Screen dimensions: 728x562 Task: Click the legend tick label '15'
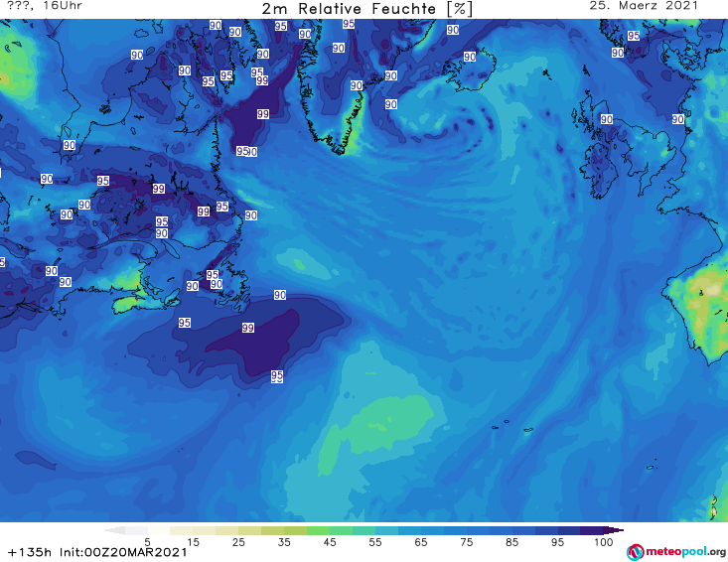click(193, 542)
